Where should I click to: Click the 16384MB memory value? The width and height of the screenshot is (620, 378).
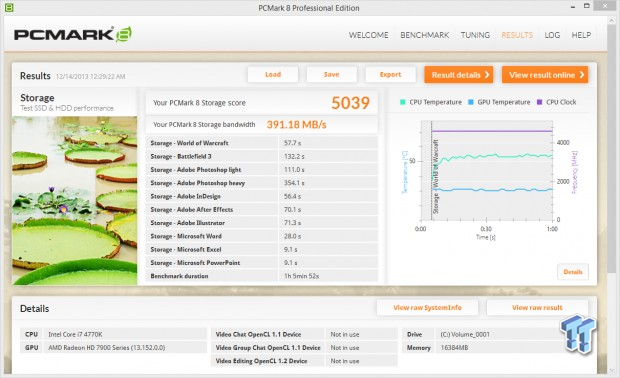click(454, 348)
